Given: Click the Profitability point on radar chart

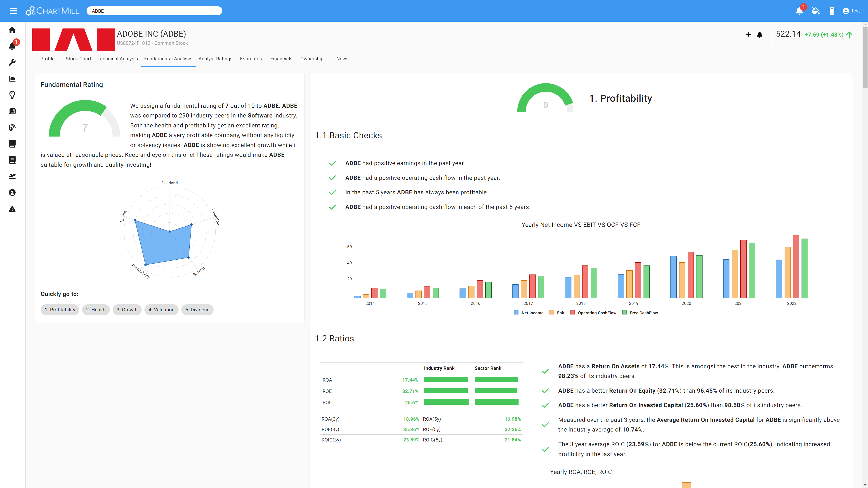Looking at the screenshot, I should 145,265.
